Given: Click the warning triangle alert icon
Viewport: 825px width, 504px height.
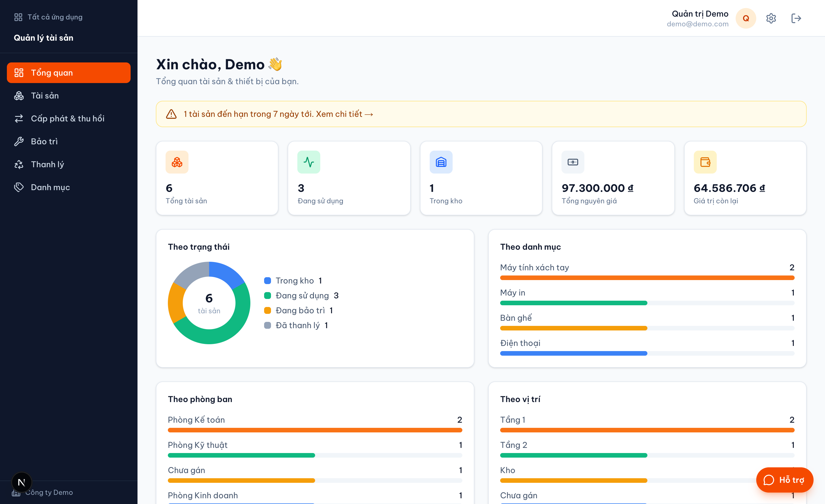Looking at the screenshot, I should tap(171, 114).
